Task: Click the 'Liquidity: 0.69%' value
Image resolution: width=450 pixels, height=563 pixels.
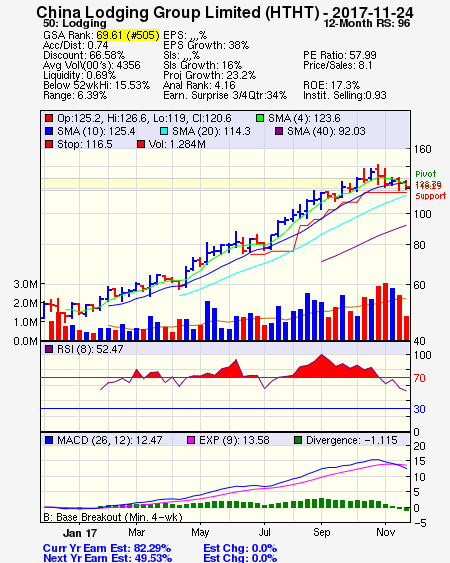Action: click(79, 75)
